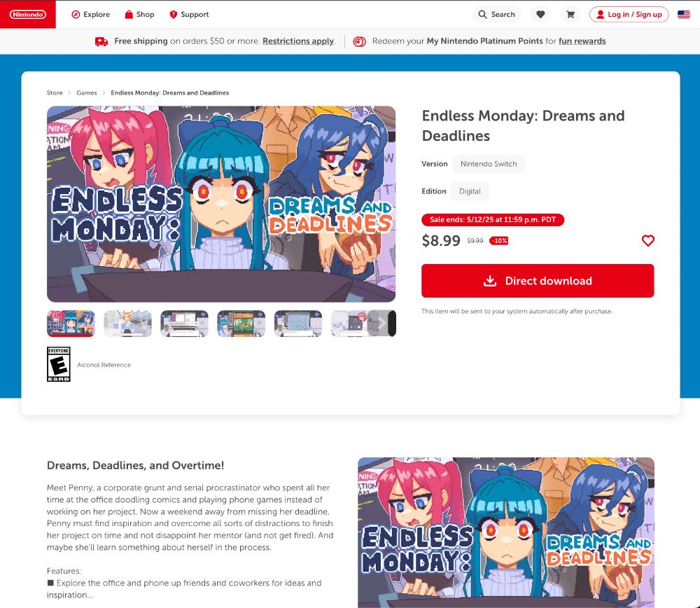Viewport: 700px width, 608px height.
Task: Add game to wishlist with heart outline
Action: (x=647, y=240)
